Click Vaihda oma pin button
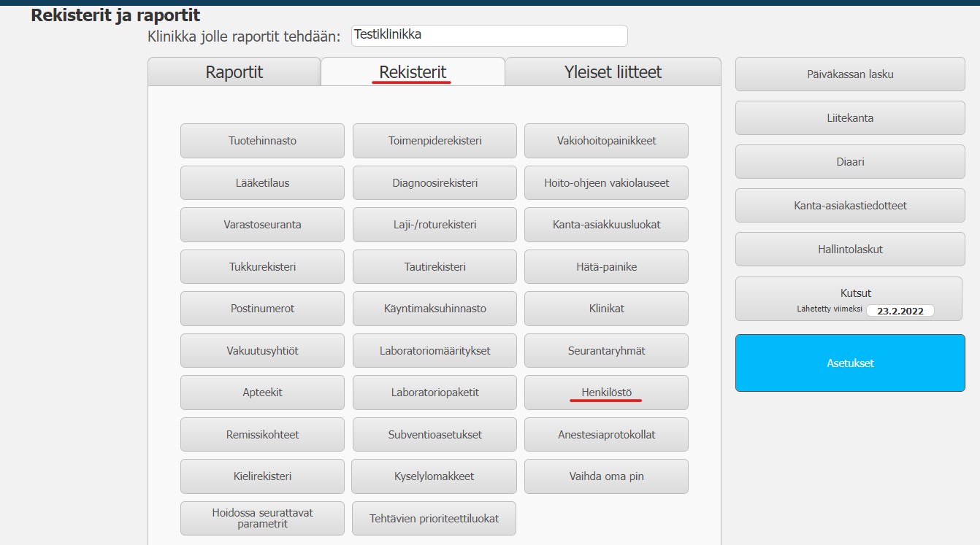Screen dimensions: 980x545 point(606,476)
